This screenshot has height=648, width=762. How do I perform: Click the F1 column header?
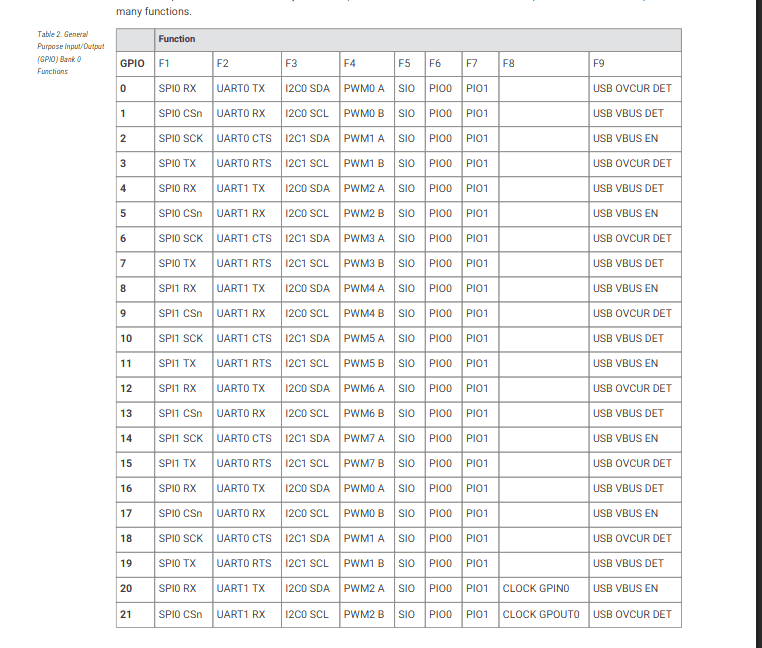click(165, 63)
